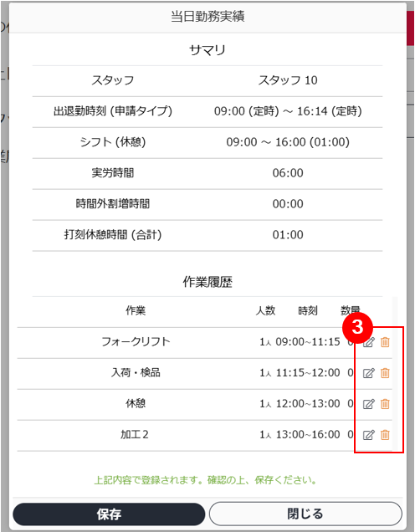Edit the 休憩 work record
Screen dimensions: 415x532
pos(369,404)
